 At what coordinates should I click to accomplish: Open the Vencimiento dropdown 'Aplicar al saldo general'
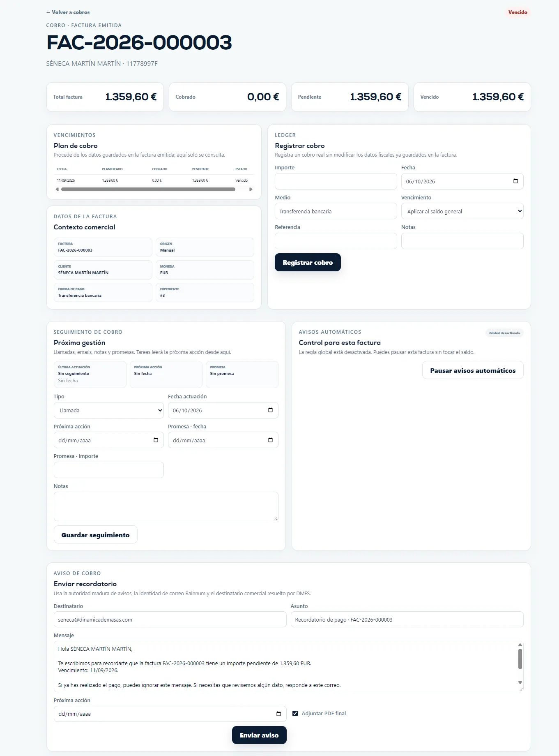tap(462, 211)
